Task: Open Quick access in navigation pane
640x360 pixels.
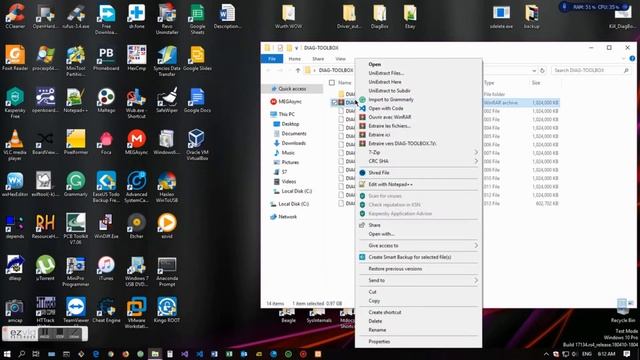Action: 292,89
